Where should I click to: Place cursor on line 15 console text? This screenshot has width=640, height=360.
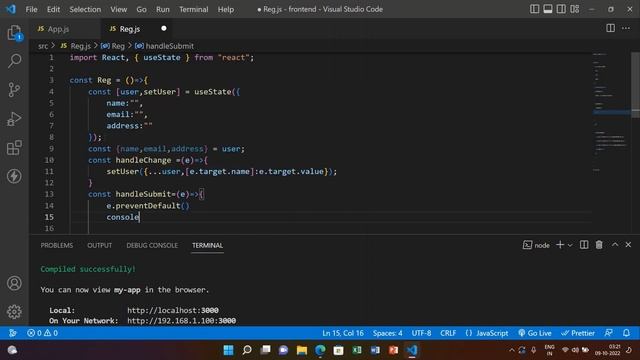tap(123, 217)
